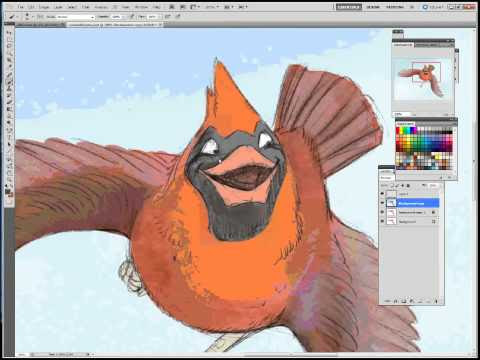Open the CS Live button
Image resolution: width=480 pixels, height=360 pixels.
(433, 7)
